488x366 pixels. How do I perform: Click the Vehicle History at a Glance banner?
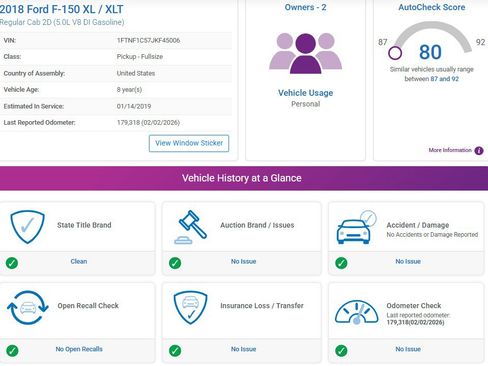coord(244,178)
